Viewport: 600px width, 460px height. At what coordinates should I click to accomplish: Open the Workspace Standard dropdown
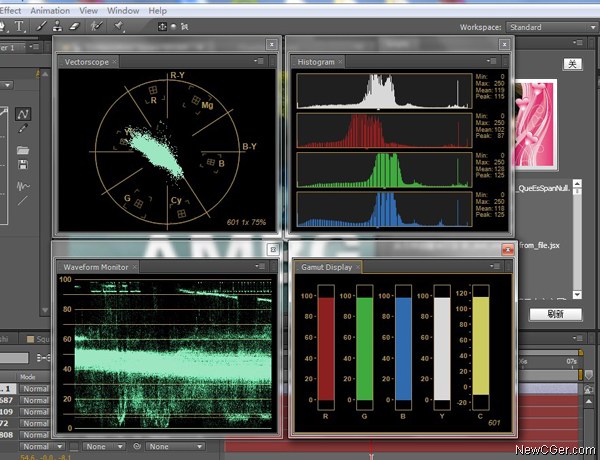[x=551, y=27]
